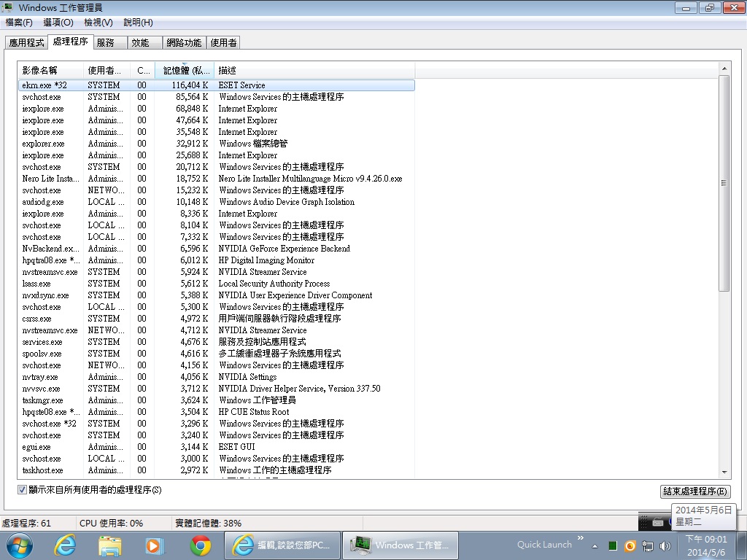The width and height of the screenshot is (747, 560).
Task: Open the 檔案(F) menu
Action: coord(19,23)
